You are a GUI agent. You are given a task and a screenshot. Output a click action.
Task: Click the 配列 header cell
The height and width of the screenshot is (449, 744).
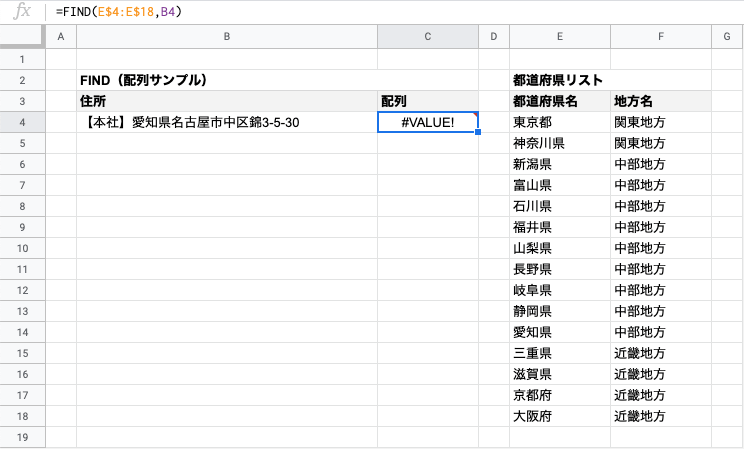point(427,101)
